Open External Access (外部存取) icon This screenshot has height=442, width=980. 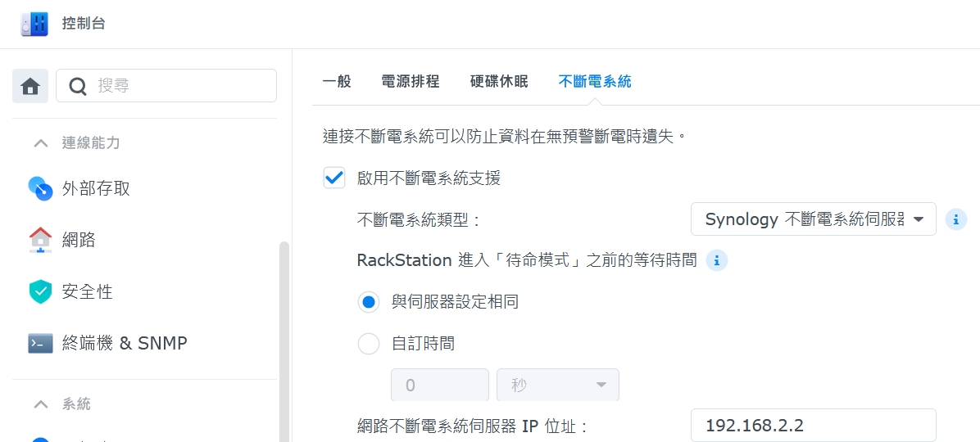40,189
